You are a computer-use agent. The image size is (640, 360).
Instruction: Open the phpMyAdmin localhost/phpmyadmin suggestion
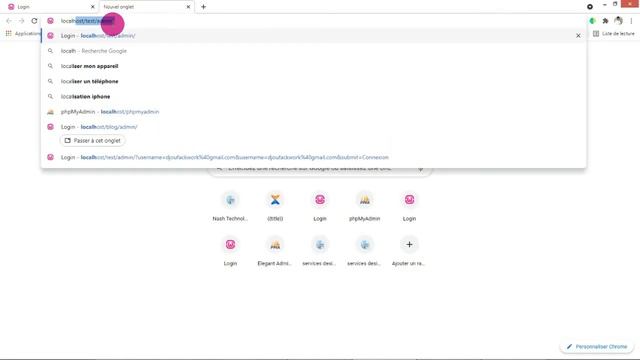tap(313, 112)
